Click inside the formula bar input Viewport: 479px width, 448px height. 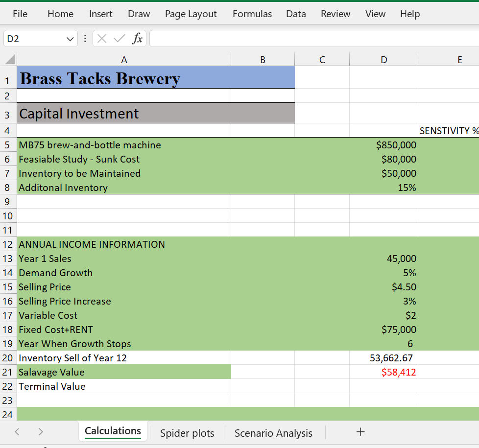314,39
